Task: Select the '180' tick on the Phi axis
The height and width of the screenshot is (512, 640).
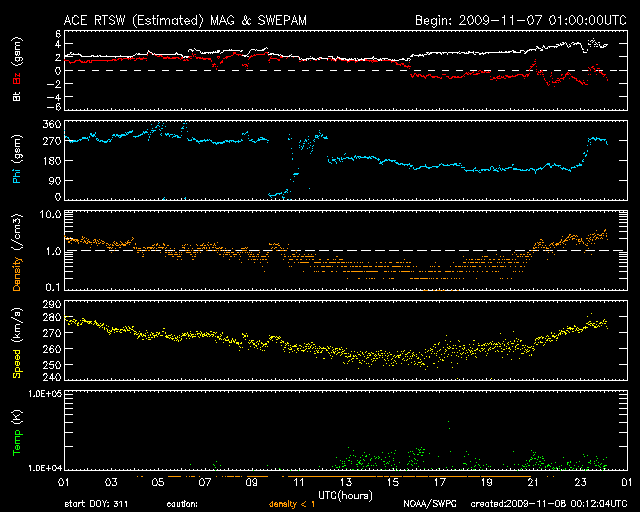Action: coord(52,161)
